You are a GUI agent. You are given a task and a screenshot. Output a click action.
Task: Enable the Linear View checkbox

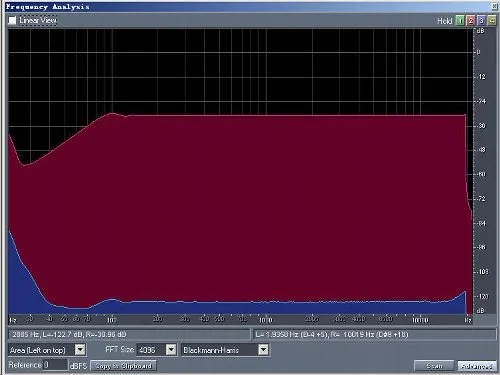coord(12,20)
